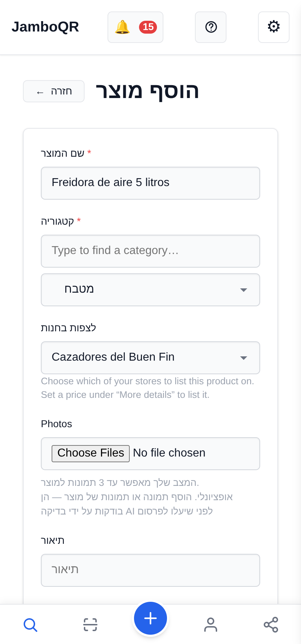Click the Choose Files button
This screenshot has width=301, height=644.
click(x=91, y=453)
